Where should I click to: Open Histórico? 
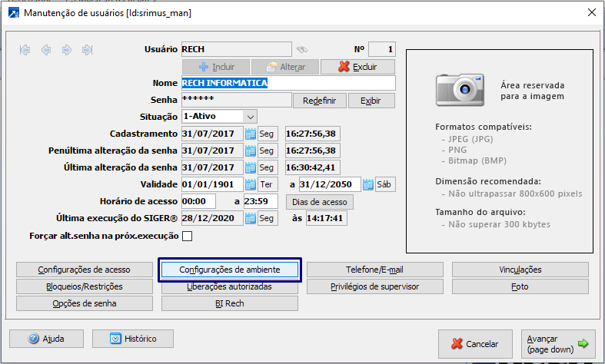click(x=133, y=339)
